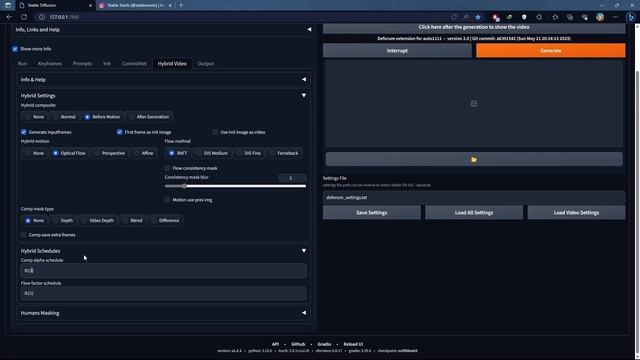The width and height of the screenshot is (640, 360).
Task: Close the Stable Diffusion browser tab
Action: (90, 5)
